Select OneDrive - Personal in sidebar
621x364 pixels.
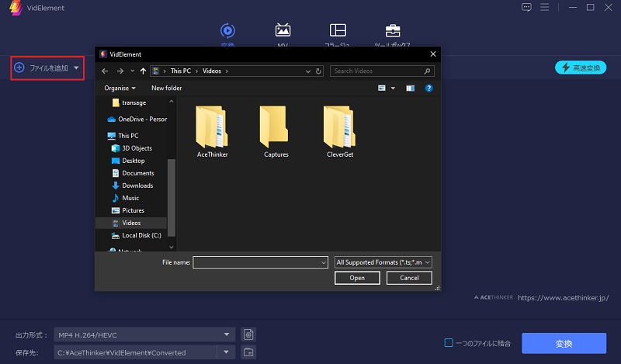point(137,120)
